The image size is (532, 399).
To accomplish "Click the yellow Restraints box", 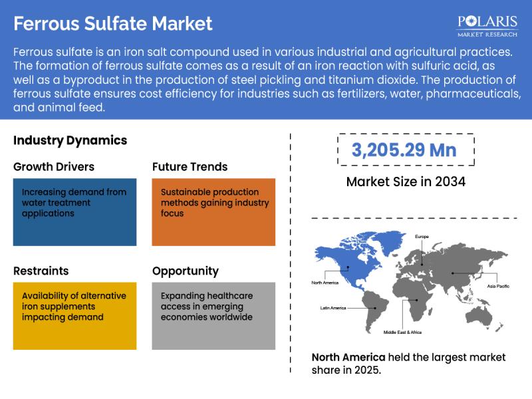I will (x=74, y=316).
